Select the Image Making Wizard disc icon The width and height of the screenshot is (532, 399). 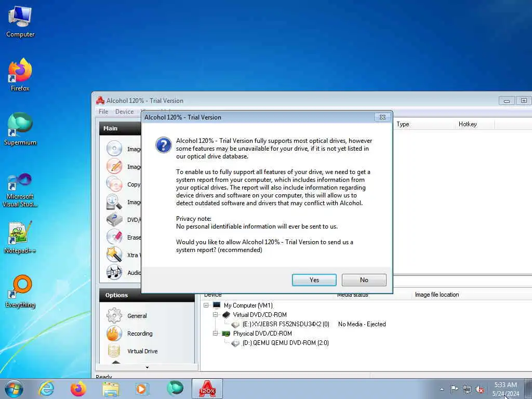[114, 149]
